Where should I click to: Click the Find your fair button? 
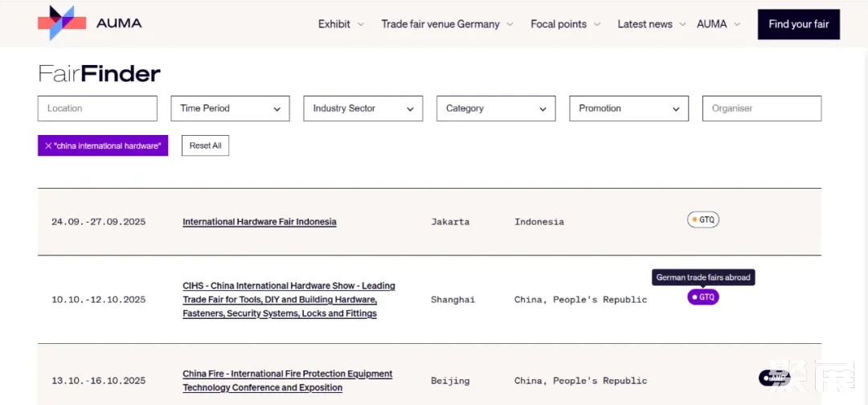[798, 24]
